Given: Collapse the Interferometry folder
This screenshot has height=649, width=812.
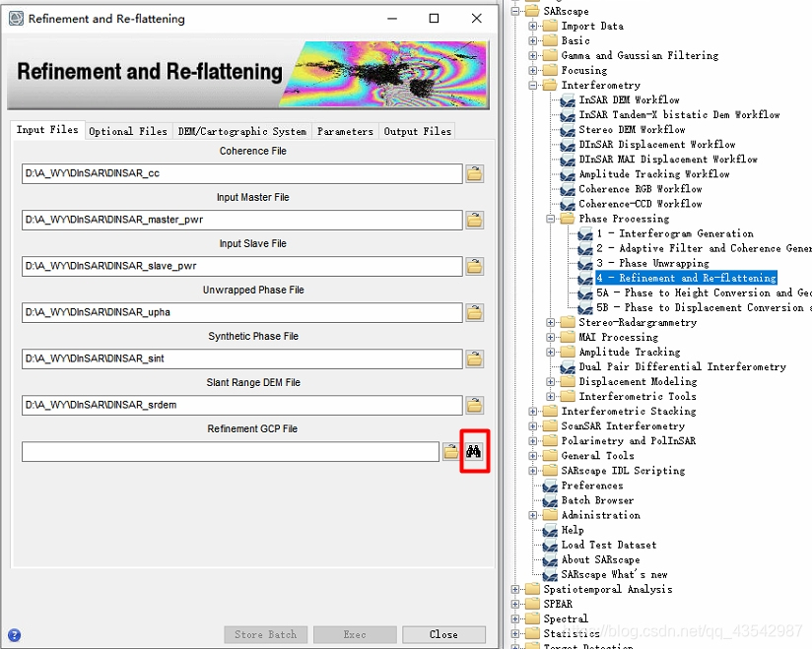Looking at the screenshot, I should point(533,86).
